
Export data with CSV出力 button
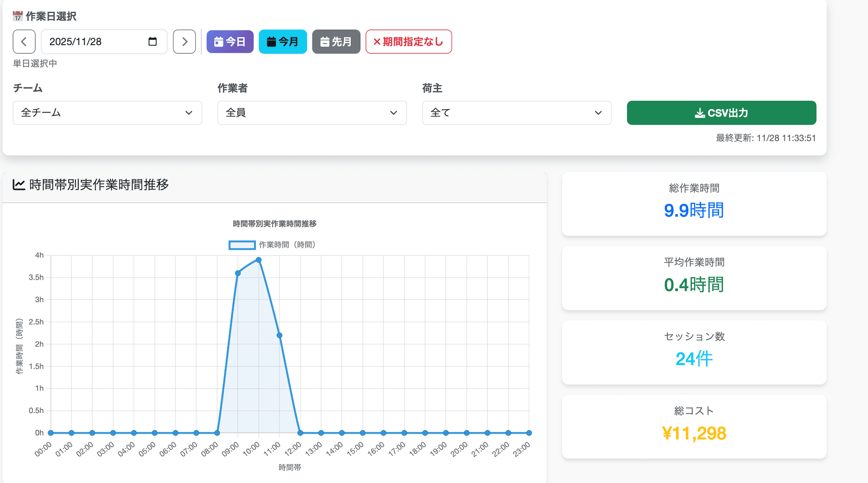(x=722, y=113)
